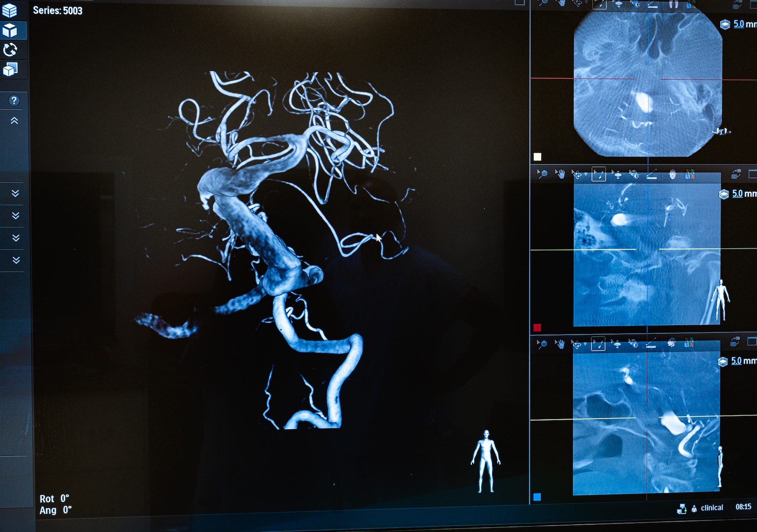This screenshot has width=757, height=532.
Task: Select the zoom magnifier tool in middle viewport
Action: [542, 174]
